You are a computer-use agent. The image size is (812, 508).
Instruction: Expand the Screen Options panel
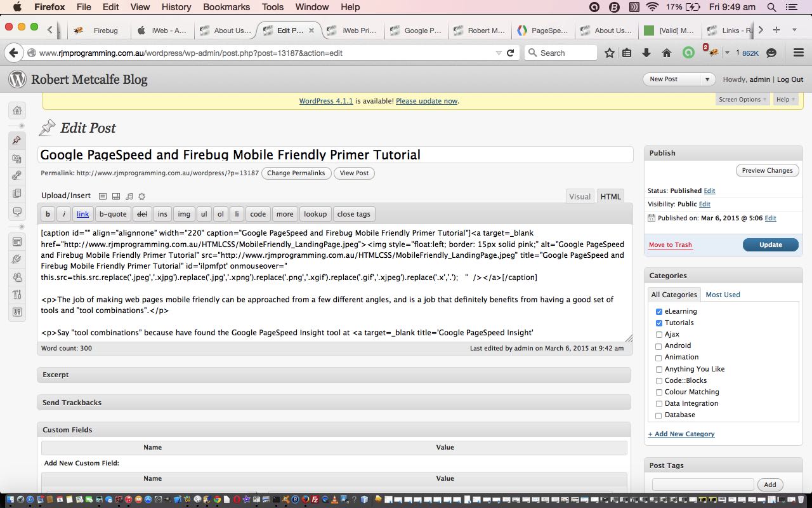(x=742, y=100)
